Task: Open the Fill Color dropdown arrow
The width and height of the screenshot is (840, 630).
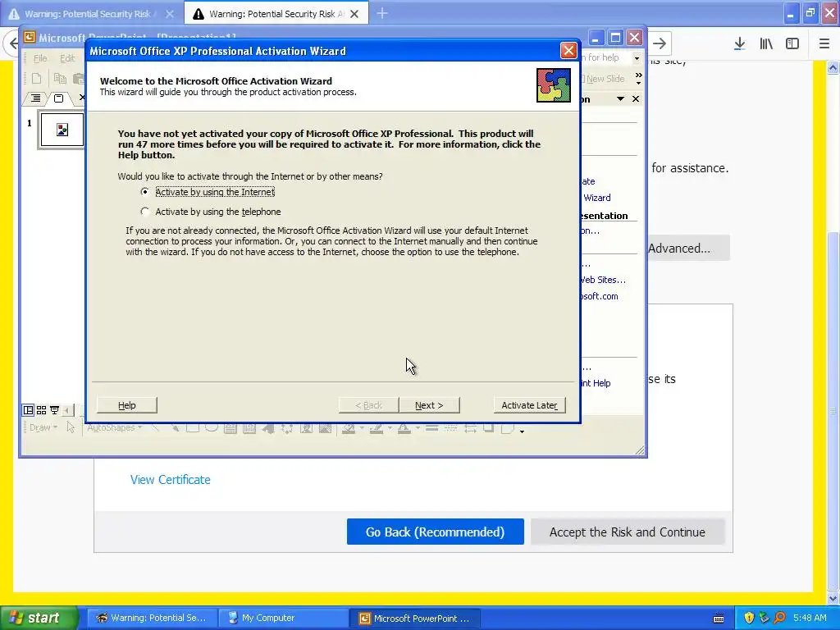Action: click(x=362, y=427)
